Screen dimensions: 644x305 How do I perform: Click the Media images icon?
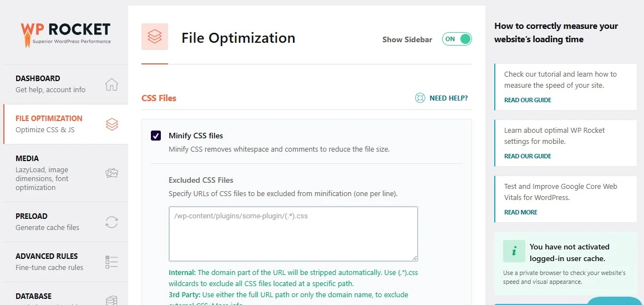tap(111, 173)
